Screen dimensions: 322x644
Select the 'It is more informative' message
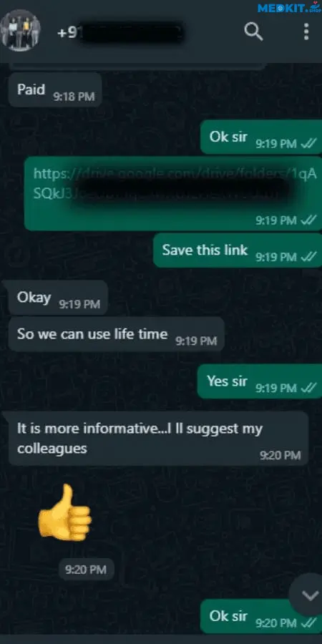pyautogui.click(x=158, y=438)
